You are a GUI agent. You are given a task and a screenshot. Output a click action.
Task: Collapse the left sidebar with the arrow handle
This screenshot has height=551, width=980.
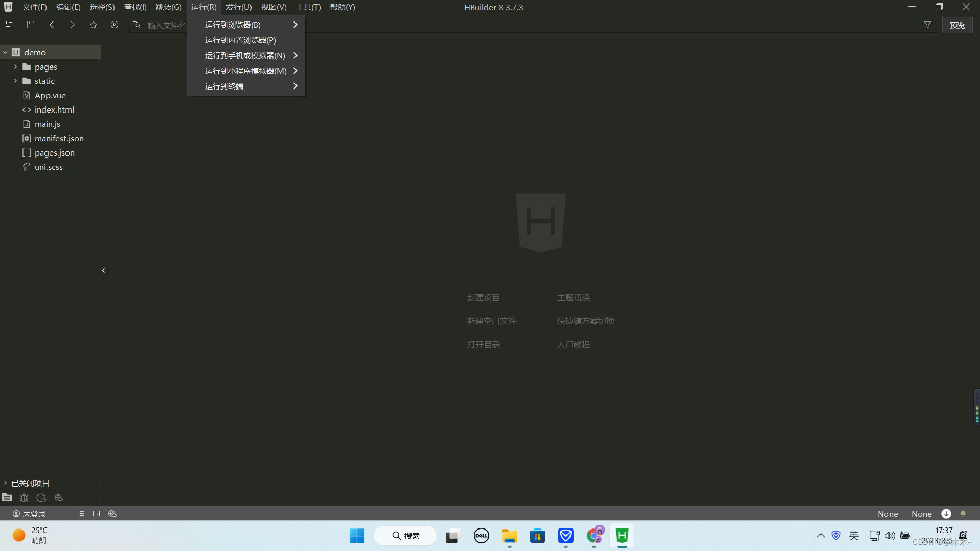[x=103, y=270]
